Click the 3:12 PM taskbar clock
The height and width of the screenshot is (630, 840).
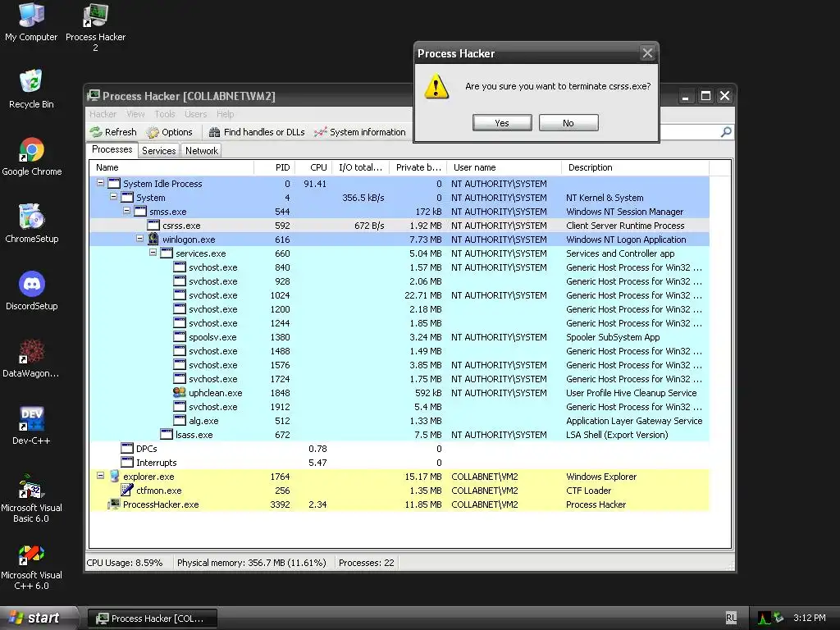809,618
